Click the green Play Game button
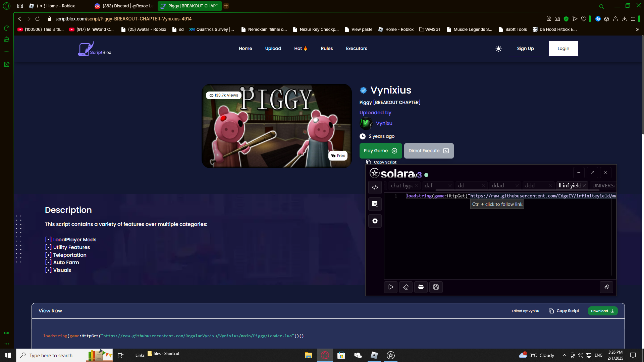The width and height of the screenshot is (644, 362). coord(380,151)
